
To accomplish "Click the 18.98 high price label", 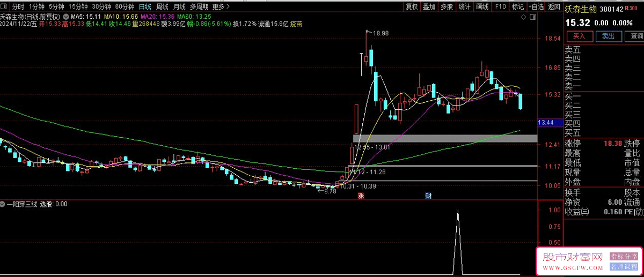I will click(x=381, y=33).
